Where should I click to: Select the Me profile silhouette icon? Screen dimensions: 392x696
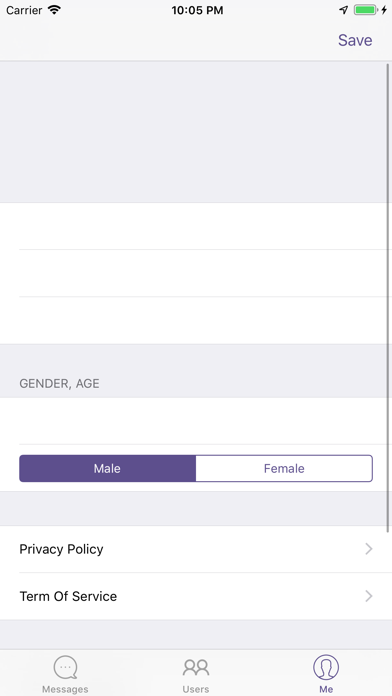pyautogui.click(x=326, y=667)
